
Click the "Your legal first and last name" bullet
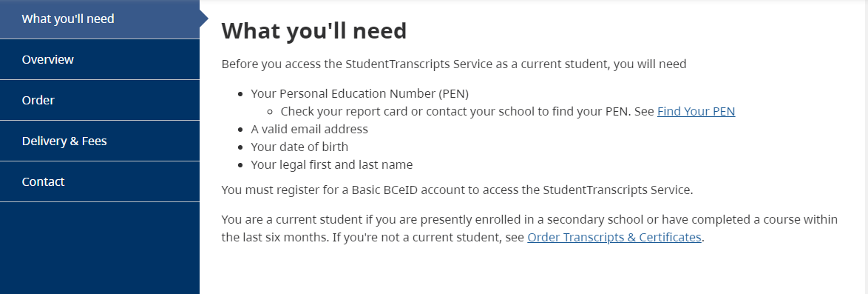pyautogui.click(x=331, y=164)
